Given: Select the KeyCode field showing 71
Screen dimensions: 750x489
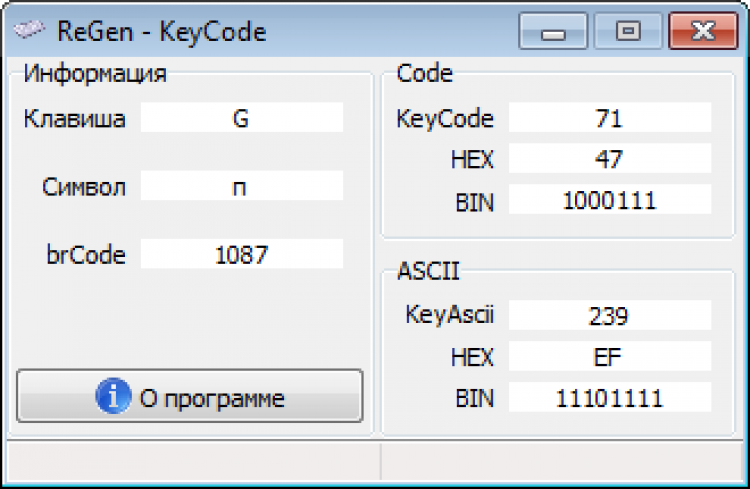Looking at the screenshot, I should (609, 118).
